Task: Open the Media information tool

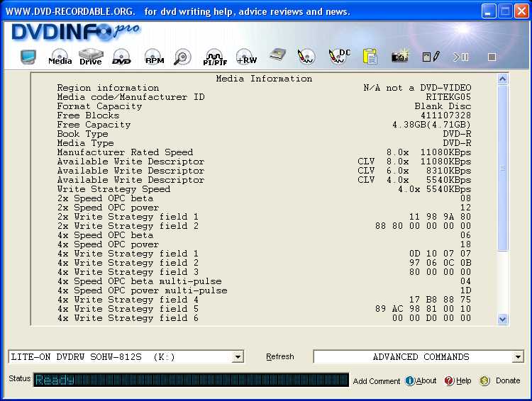Action: pos(60,57)
